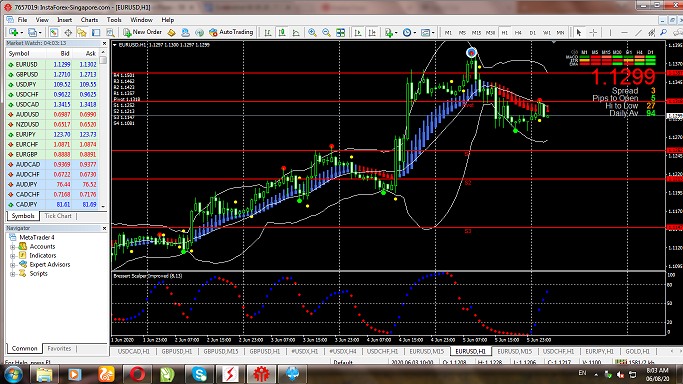The height and width of the screenshot is (384, 683).
Task: Open the New Chart dropdown arrow
Action: [21, 33]
